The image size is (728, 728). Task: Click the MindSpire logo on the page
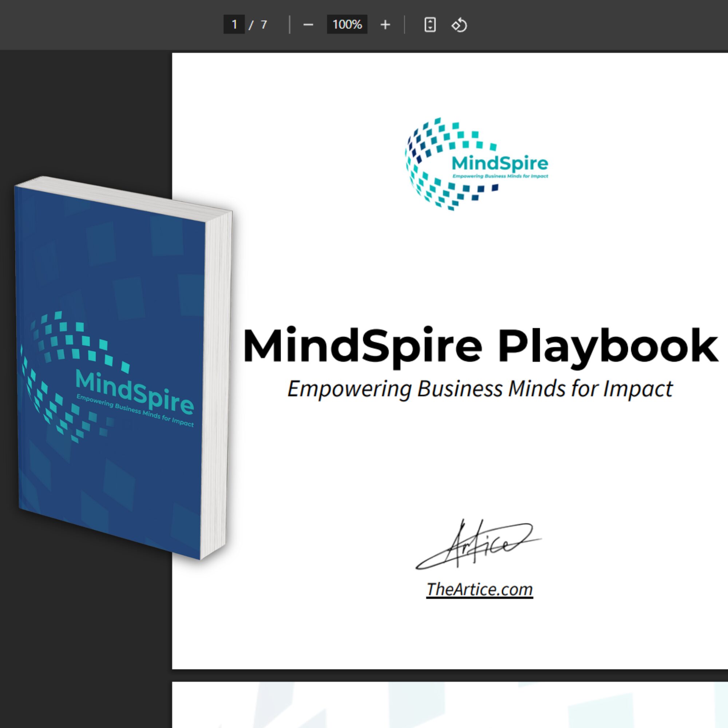477,164
